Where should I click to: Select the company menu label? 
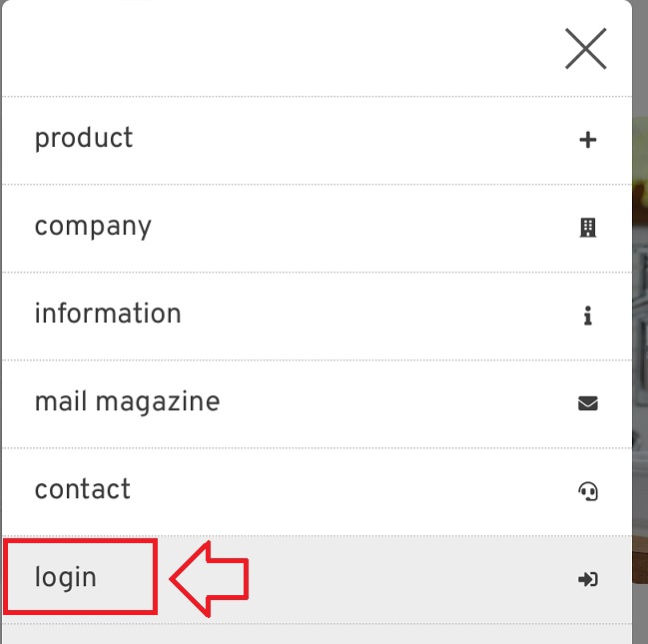pos(93,226)
